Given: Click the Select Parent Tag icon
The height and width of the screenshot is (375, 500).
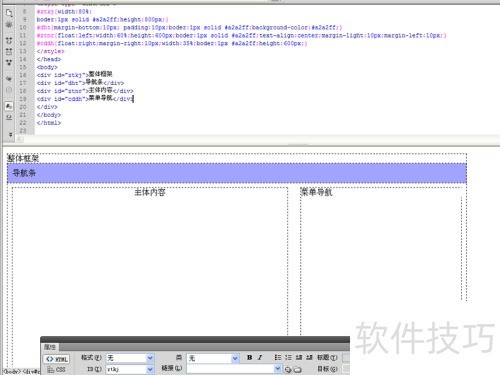Looking at the screenshot, I should (9, 79).
